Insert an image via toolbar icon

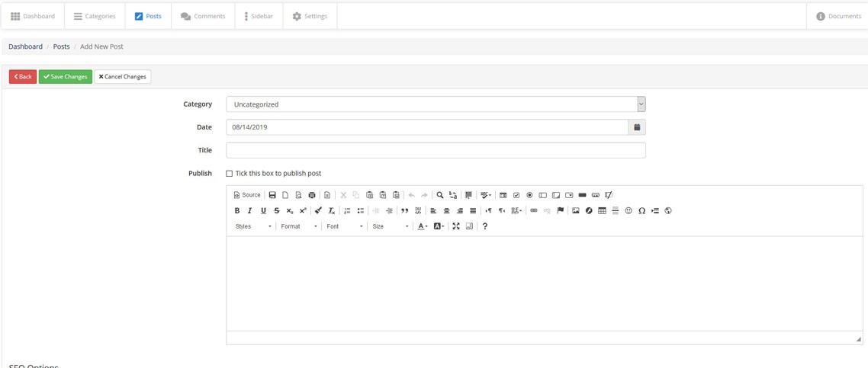576,211
